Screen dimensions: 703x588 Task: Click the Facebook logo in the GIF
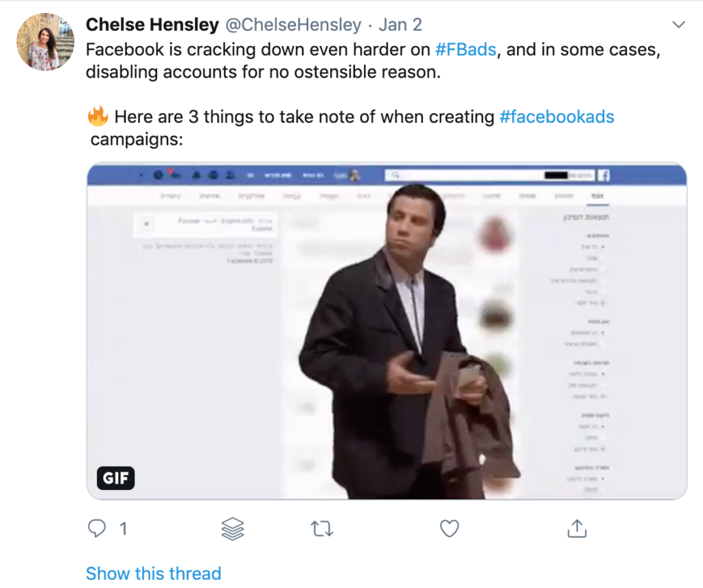coord(603,176)
